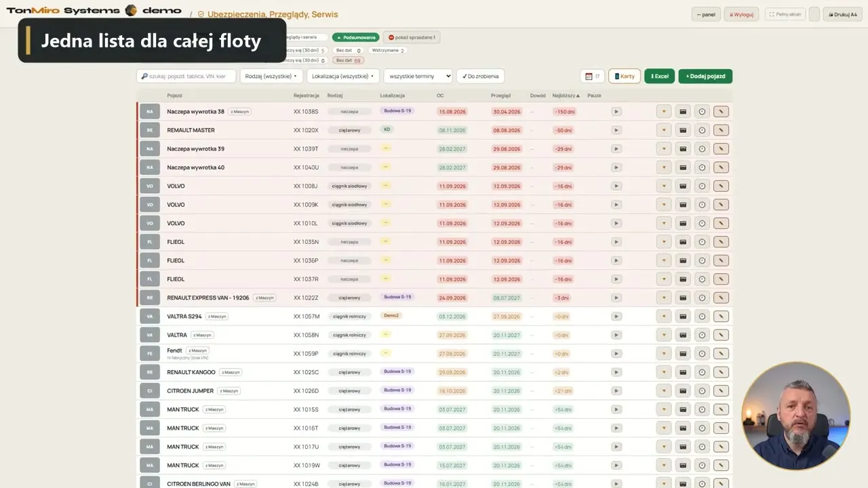Open card icon for RENAULT EXPRESS VAN row
The height and width of the screenshot is (488, 868).
[x=683, y=298]
